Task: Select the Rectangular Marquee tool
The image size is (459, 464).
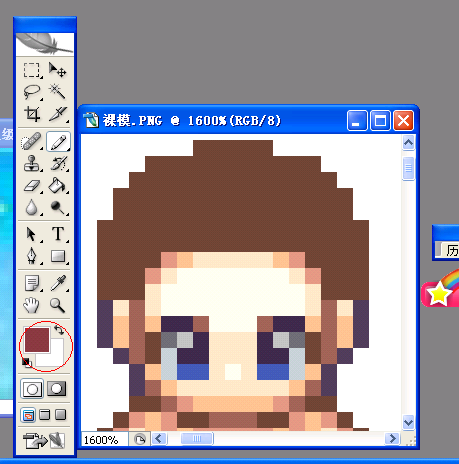Action: click(x=32, y=70)
